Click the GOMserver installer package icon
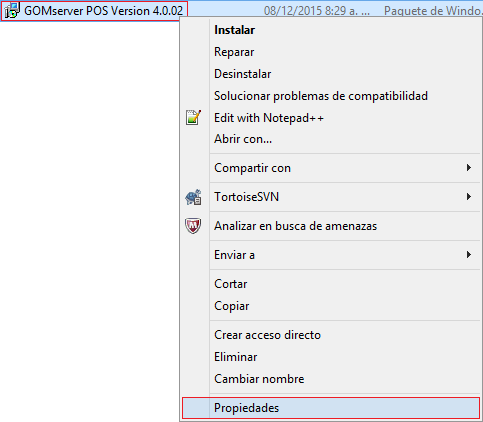Viewport: 483px width, 422px height. point(12,10)
